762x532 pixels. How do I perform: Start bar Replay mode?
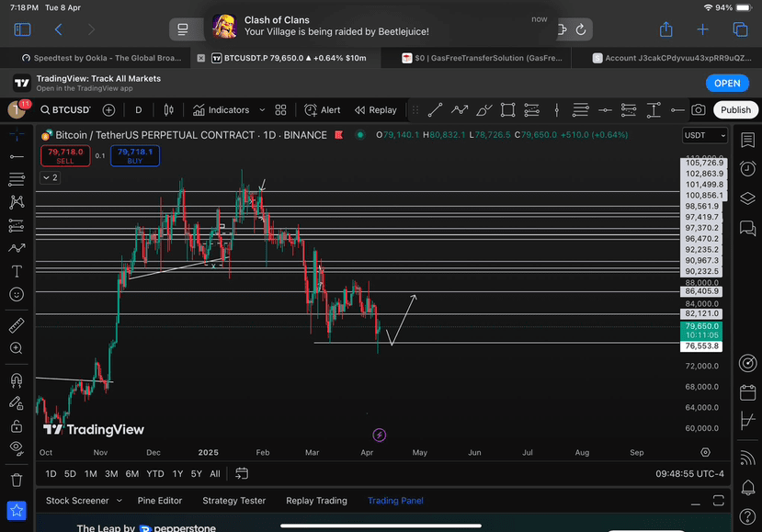click(376, 110)
